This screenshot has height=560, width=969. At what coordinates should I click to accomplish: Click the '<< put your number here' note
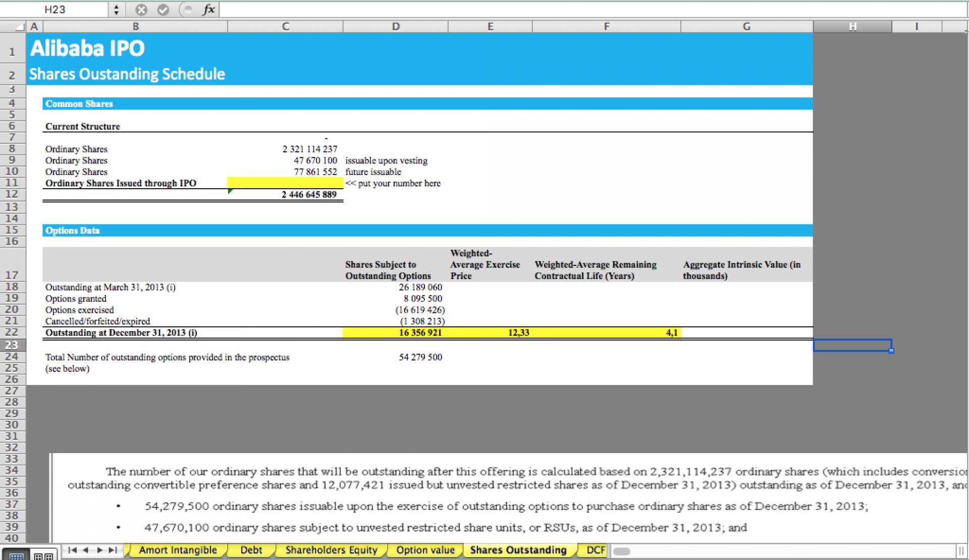pyautogui.click(x=393, y=183)
